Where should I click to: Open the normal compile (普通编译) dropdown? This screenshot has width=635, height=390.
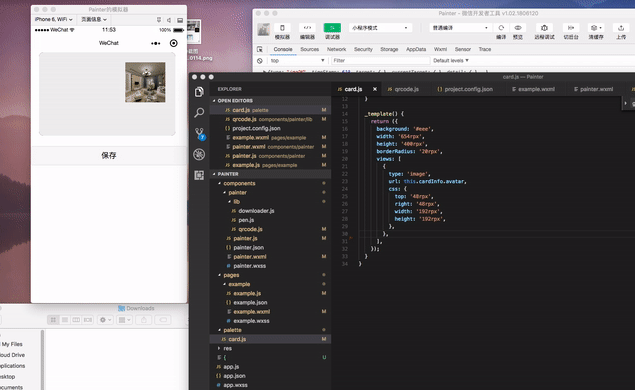[x=460, y=28]
